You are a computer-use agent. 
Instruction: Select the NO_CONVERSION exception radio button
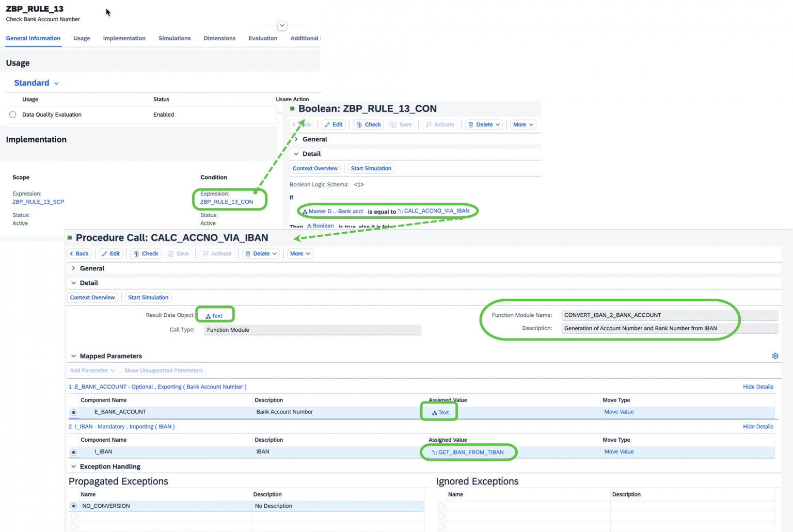(x=73, y=506)
